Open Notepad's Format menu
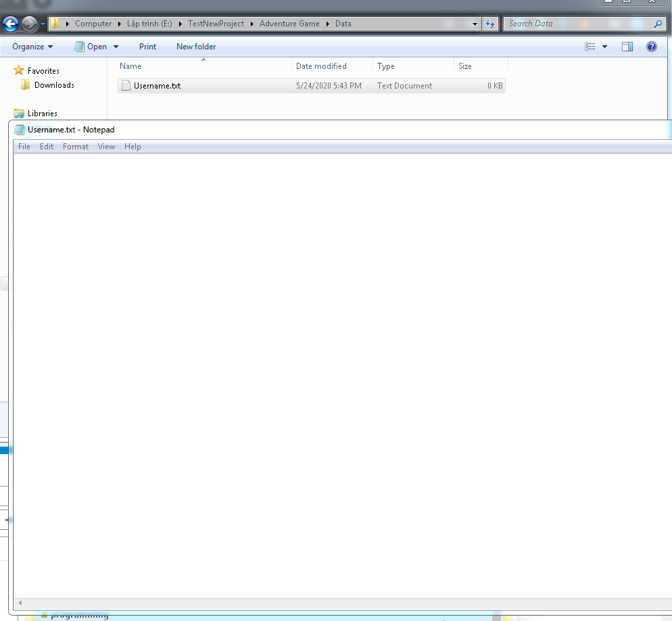This screenshot has height=621, width=672. [76, 147]
